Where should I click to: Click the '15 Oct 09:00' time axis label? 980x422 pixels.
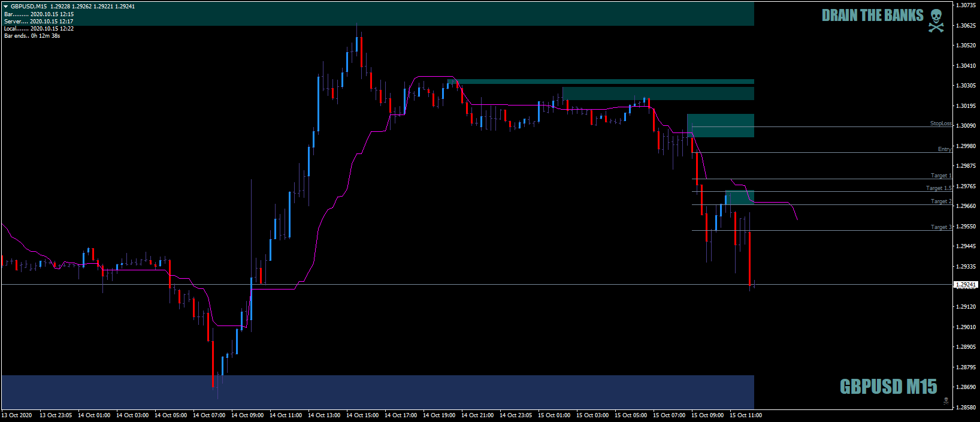(x=707, y=415)
